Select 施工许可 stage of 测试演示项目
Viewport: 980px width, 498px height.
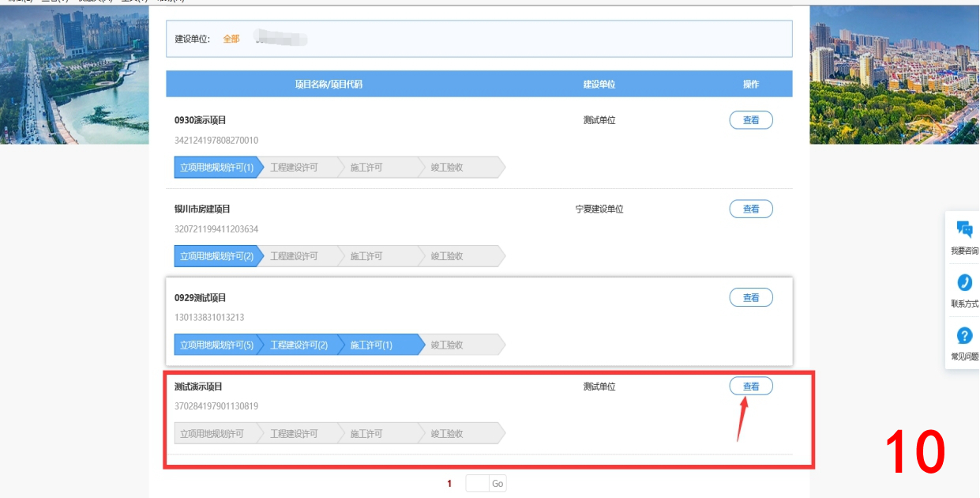click(x=366, y=434)
